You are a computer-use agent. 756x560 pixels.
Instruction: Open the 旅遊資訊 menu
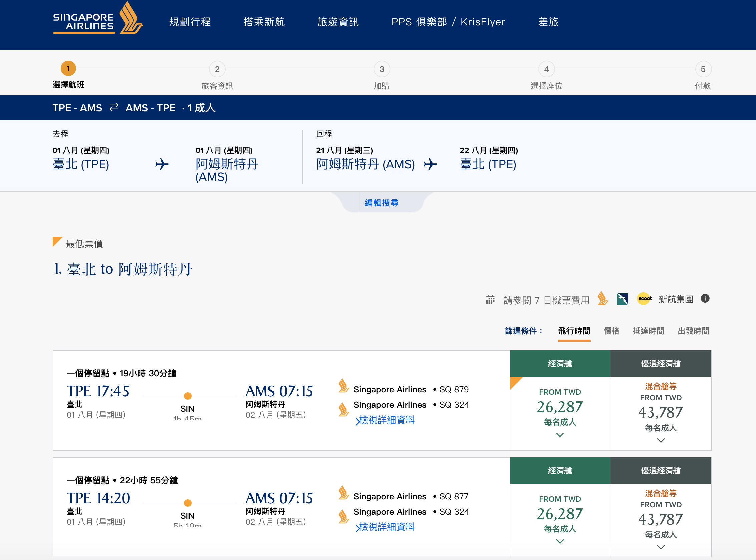338,22
